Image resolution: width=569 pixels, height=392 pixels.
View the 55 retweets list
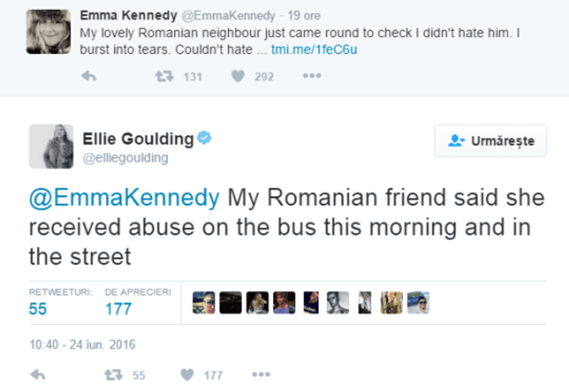[x=38, y=308]
